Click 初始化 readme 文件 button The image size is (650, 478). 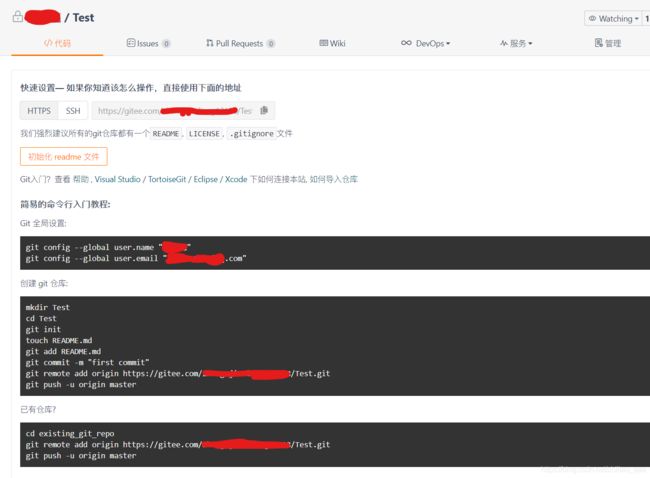point(63,157)
